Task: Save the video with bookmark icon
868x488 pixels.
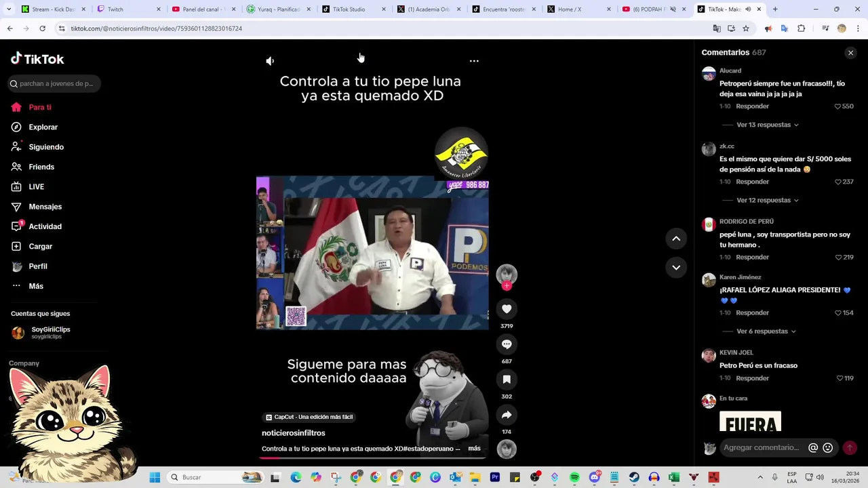Action: tap(507, 380)
